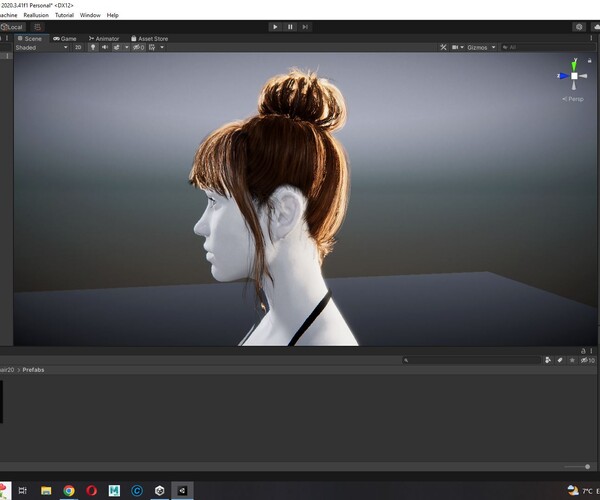Open the Project panel three-dot menu
Image resolution: width=600 pixels, height=500 pixels.
click(x=591, y=351)
